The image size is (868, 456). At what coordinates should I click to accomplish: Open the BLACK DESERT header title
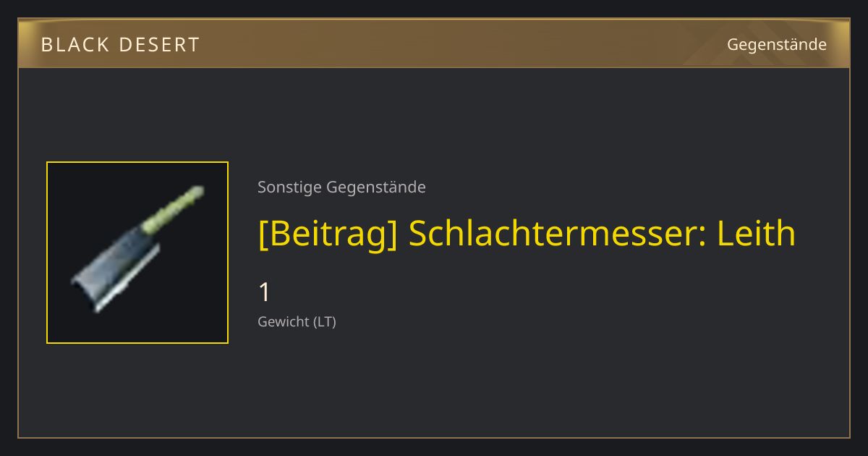[120, 45]
